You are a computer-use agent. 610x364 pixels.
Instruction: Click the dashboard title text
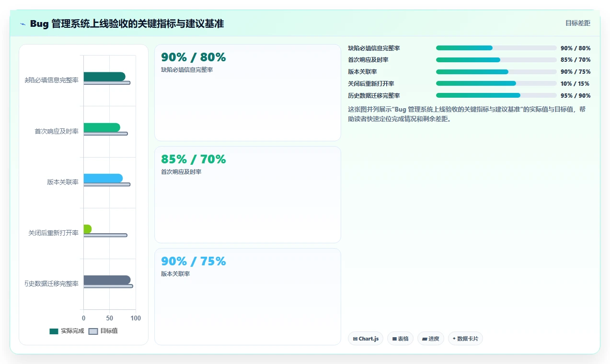click(x=127, y=23)
